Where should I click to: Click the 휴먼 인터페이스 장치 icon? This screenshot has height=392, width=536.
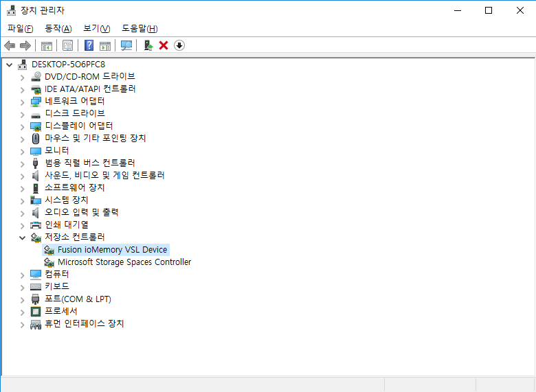(x=36, y=324)
